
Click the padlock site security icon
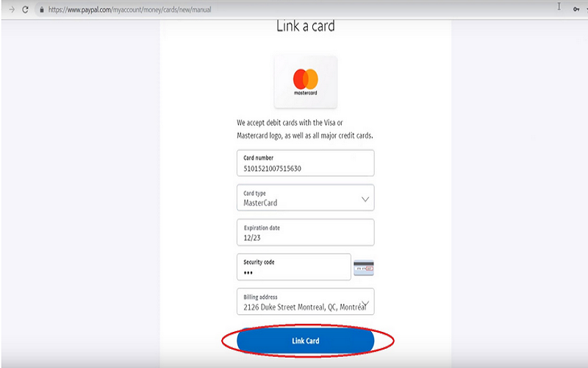pos(42,10)
